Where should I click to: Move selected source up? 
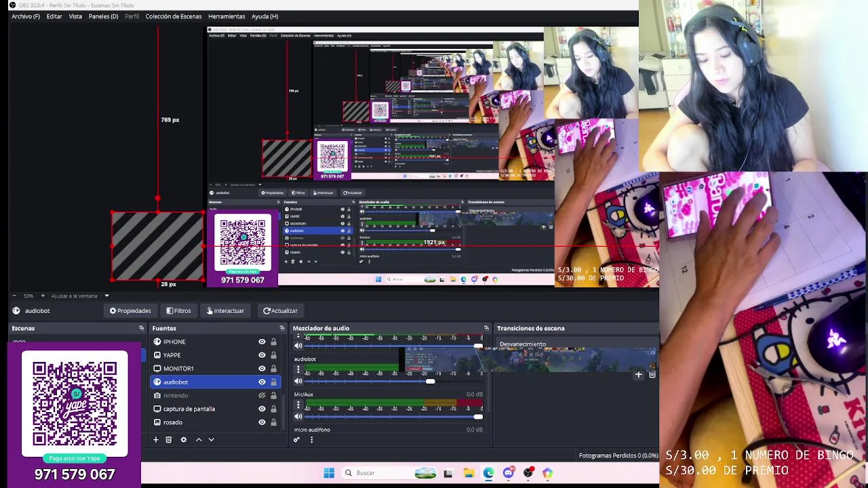(x=199, y=440)
